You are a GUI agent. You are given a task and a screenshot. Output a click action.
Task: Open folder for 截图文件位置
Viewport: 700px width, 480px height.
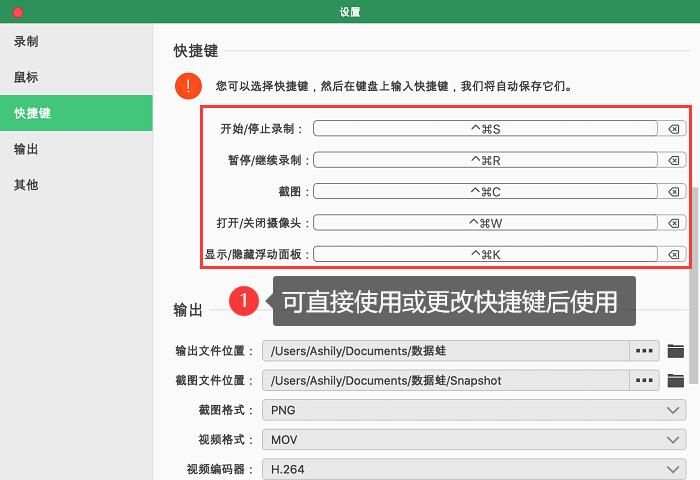(675, 380)
